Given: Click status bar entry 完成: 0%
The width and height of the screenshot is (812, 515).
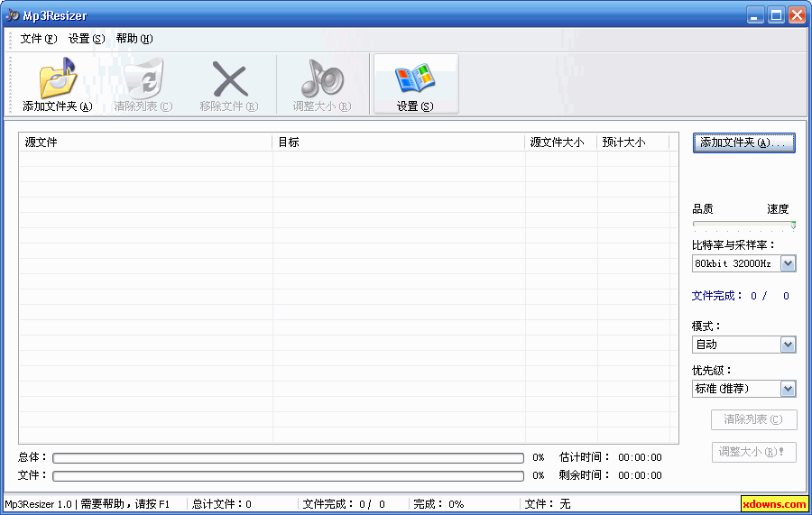Looking at the screenshot, I should pos(438,503).
